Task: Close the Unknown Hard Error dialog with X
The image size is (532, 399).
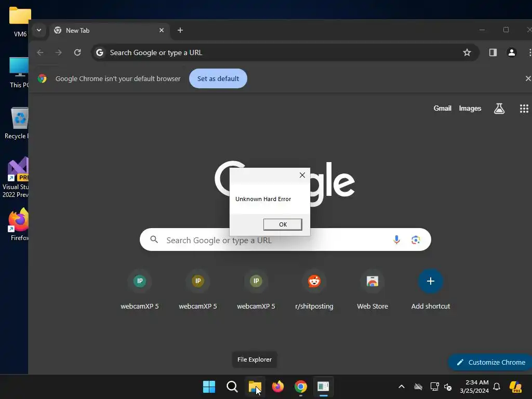Action: 302,175
